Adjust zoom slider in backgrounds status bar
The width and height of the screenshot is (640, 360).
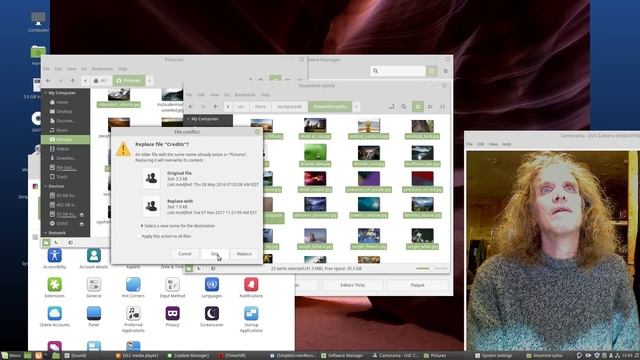431,269
